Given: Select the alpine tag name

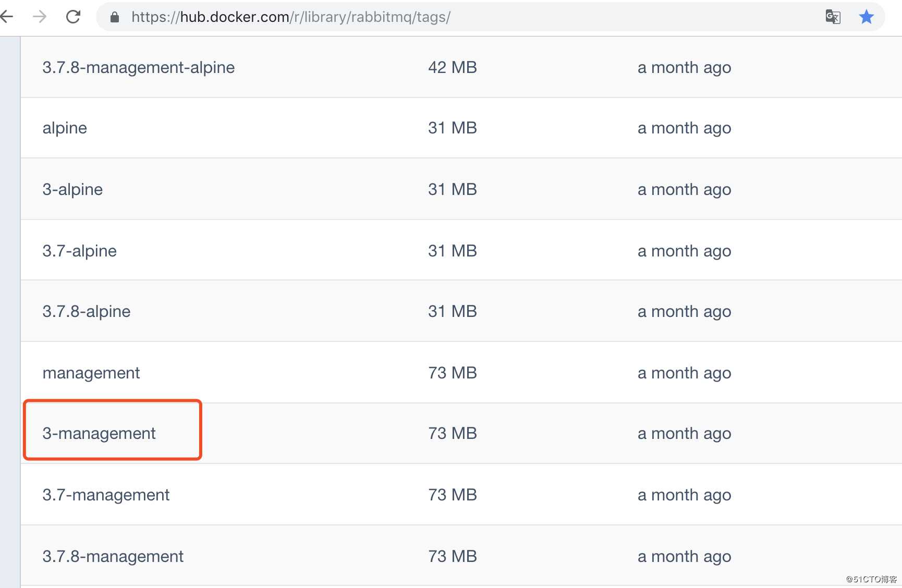Looking at the screenshot, I should coord(65,128).
